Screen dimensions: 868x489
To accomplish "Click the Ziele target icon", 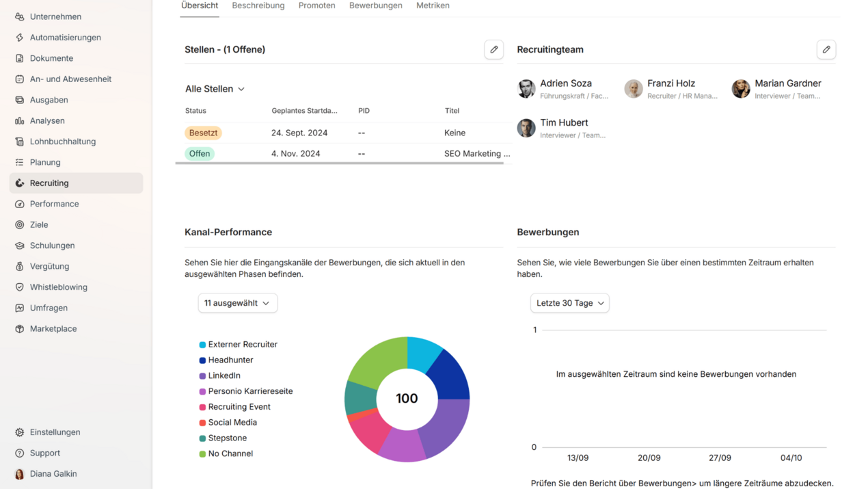I will pos(19,225).
